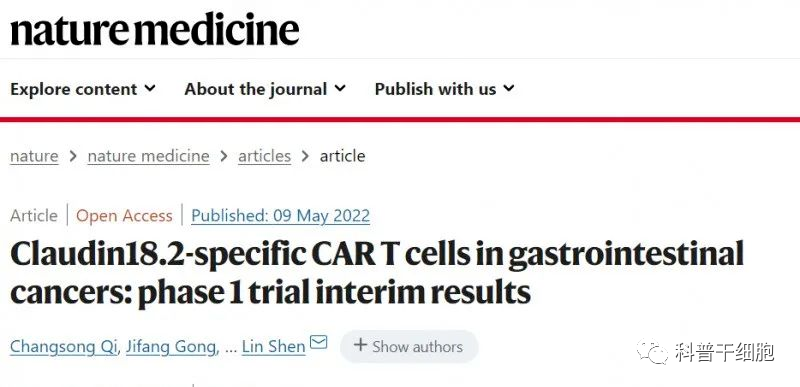Open author Changsong Qi's link

click(64, 347)
